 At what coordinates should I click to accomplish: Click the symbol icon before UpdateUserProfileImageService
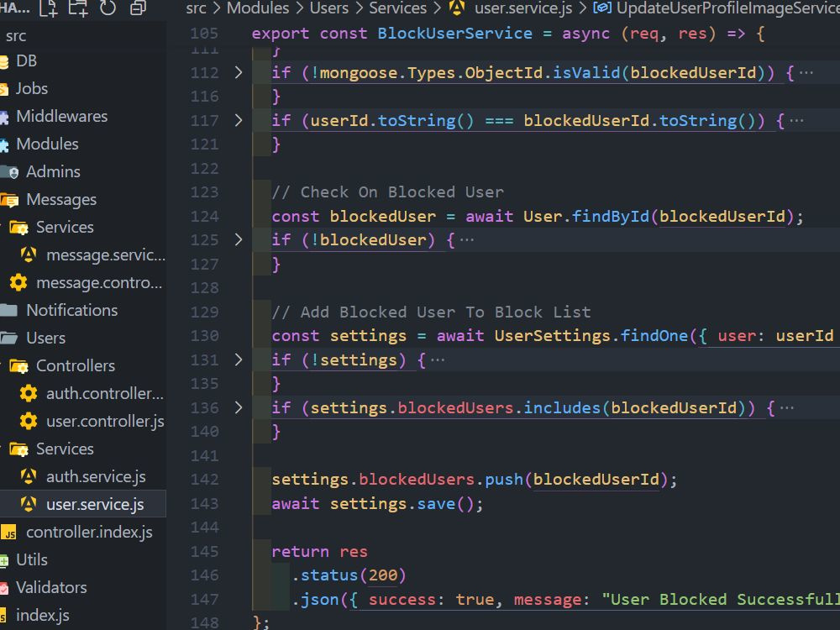tap(602, 8)
